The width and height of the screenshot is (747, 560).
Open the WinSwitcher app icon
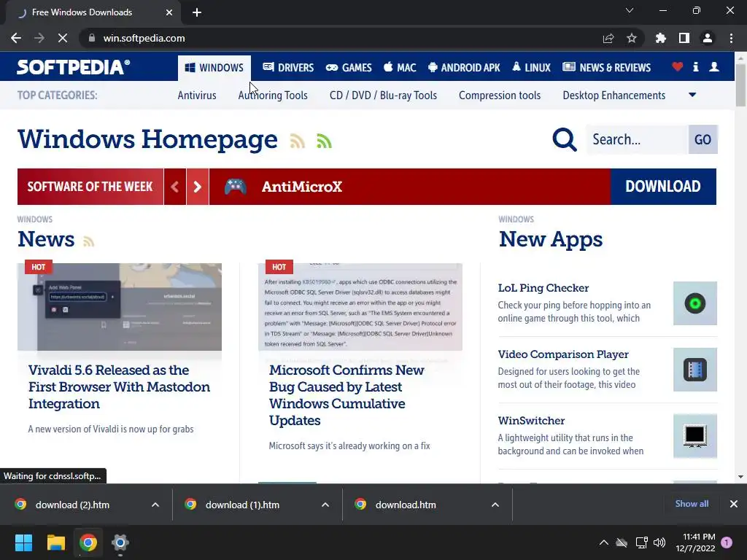695,436
